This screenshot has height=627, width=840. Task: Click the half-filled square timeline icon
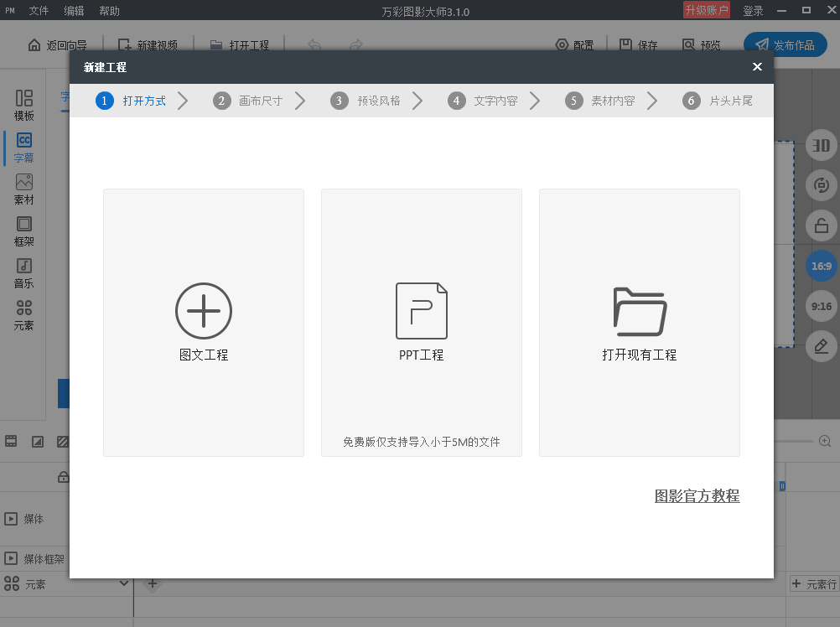click(x=38, y=442)
